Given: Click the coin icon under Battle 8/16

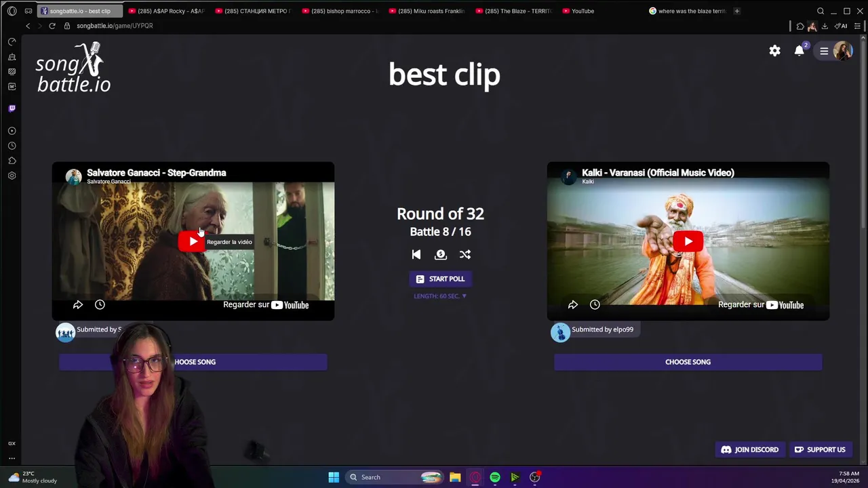Looking at the screenshot, I should [x=441, y=254].
